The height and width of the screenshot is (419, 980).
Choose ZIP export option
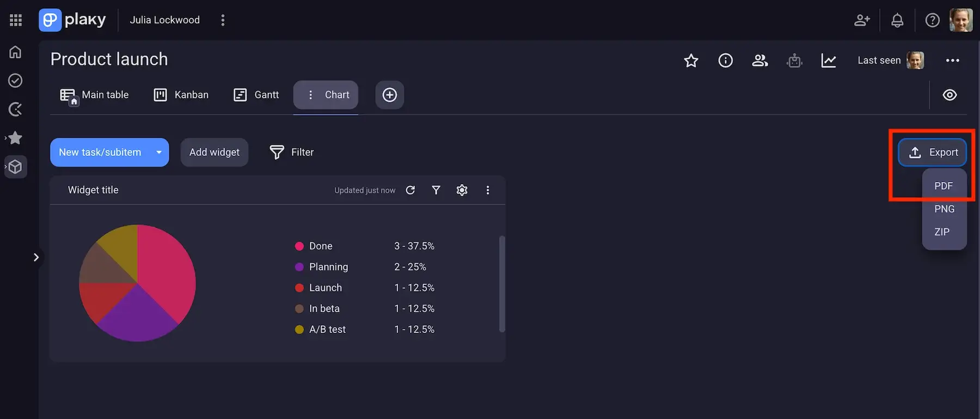(x=942, y=232)
